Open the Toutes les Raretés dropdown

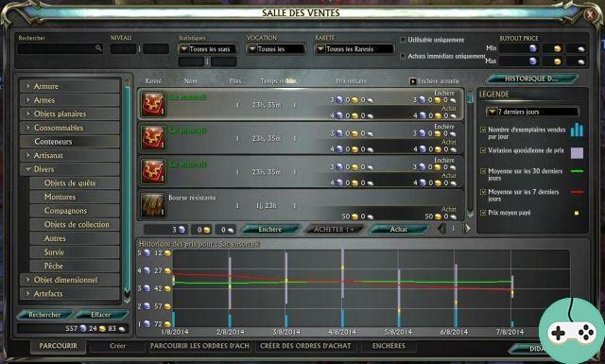click(x=354, y=49)
